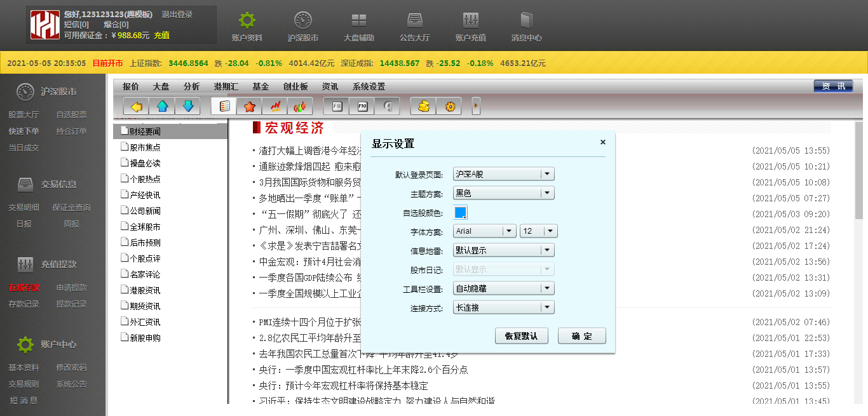Expand the 主题方案 dropdown
The height and width of the screenshot is (416, 868).
tap(503, 193)
